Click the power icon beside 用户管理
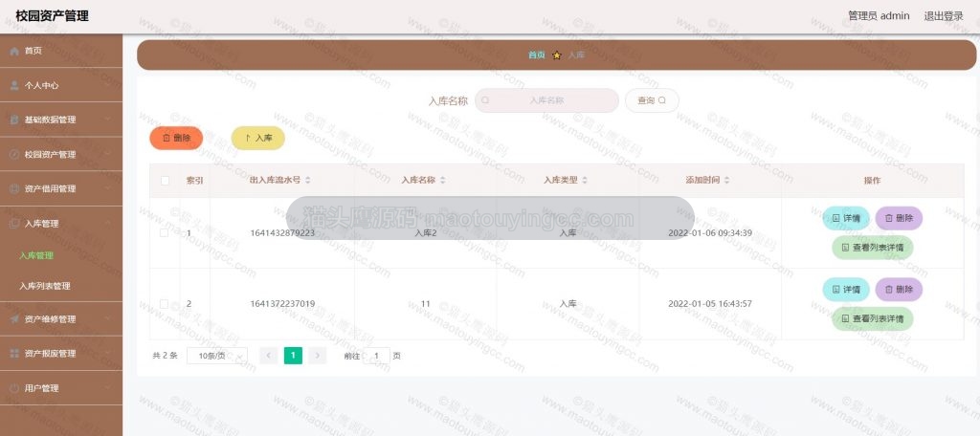The width and height of the screenshot is (980, 436). (14, 388)
